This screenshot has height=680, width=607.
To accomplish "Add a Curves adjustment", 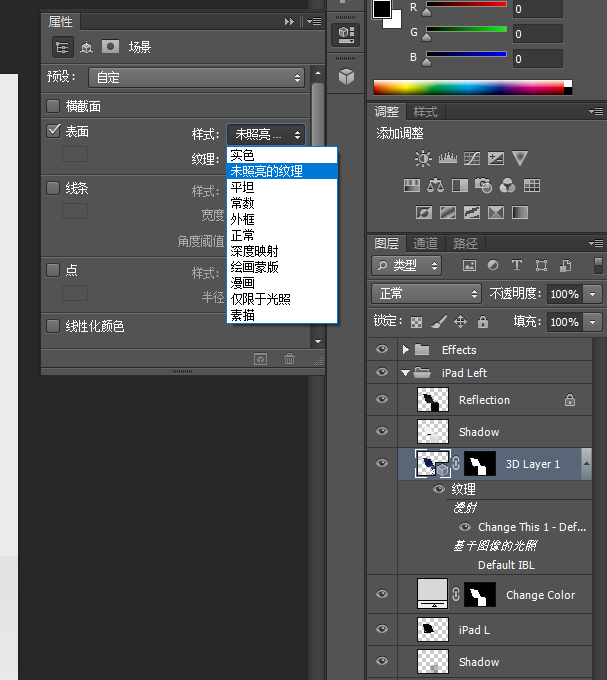I will click(471, 158).
